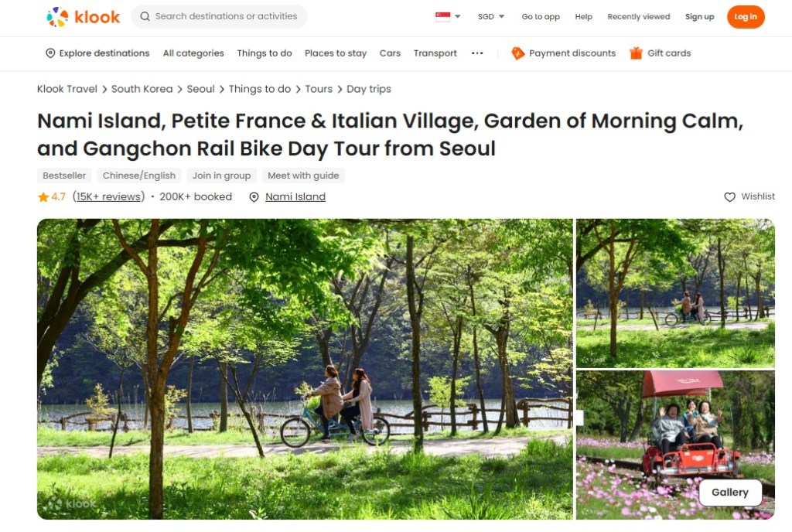This screenshot has height=532, width=792.
Task: Open the three-dot more categories menu
Action: pyautogui.click(x=477, y=53)
